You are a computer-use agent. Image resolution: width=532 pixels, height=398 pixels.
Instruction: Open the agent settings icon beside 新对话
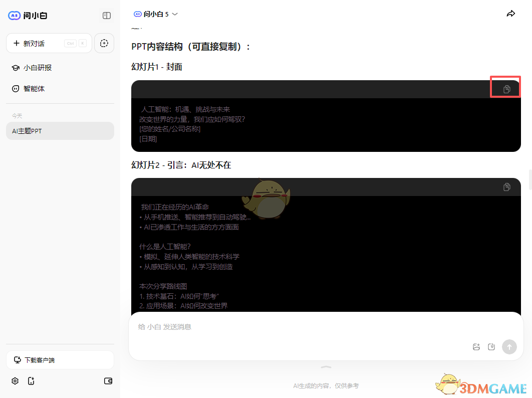104,43
